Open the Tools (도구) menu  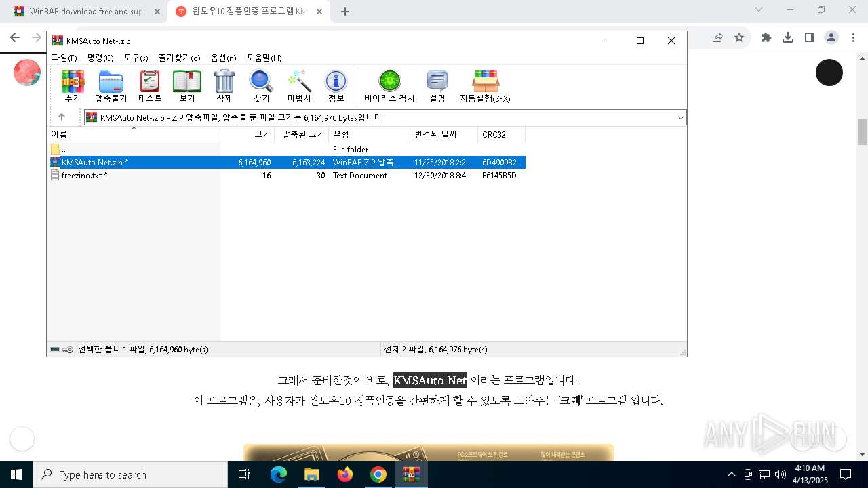[x=136, y=58]
